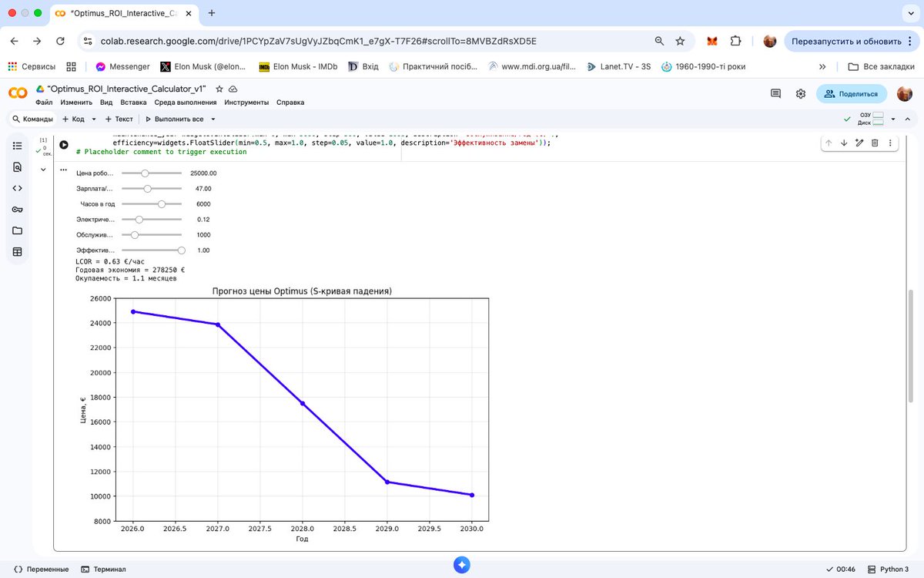The height and width of the screenshot is (578, 924).
Task: Open the Вид menu
Action: pos(106,102)
